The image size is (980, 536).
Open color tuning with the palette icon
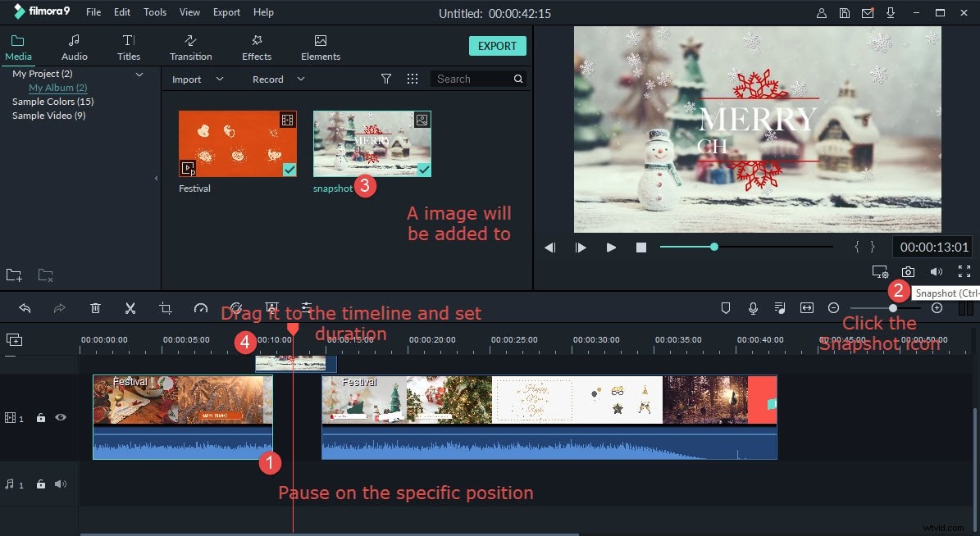[236, 307]
